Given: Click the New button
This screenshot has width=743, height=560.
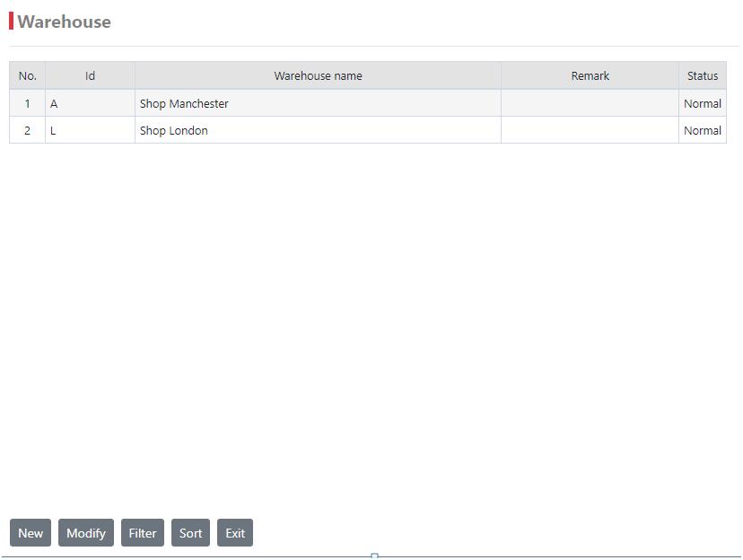Looking at the screenshot, I should (x=31, y=532).
